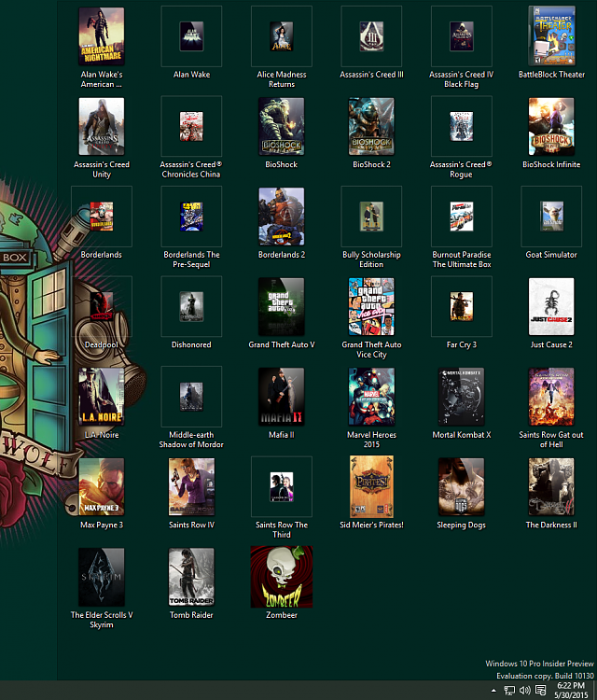
Task: Click the Assassin's Creed Rogue icon
Action: click(x=462, y=126)
